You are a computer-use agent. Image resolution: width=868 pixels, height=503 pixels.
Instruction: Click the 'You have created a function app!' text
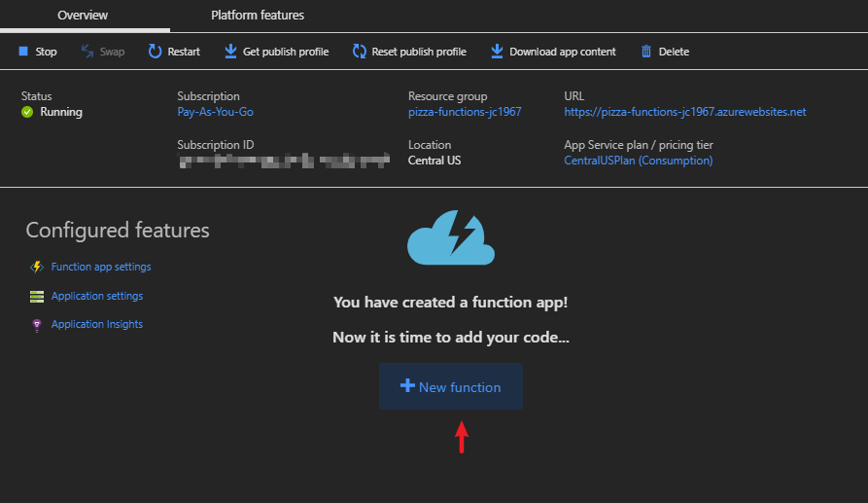tap(451, 303)
